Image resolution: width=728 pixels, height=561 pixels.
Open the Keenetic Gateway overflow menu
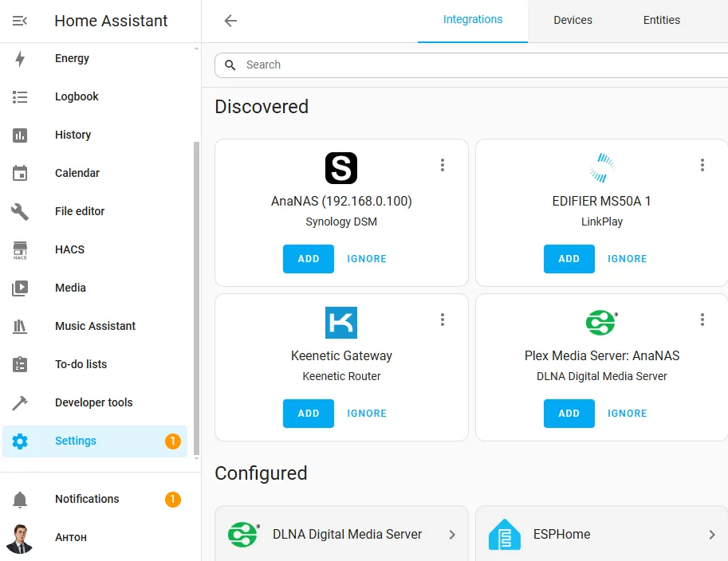pyautogui.click(x=443, y=320)
